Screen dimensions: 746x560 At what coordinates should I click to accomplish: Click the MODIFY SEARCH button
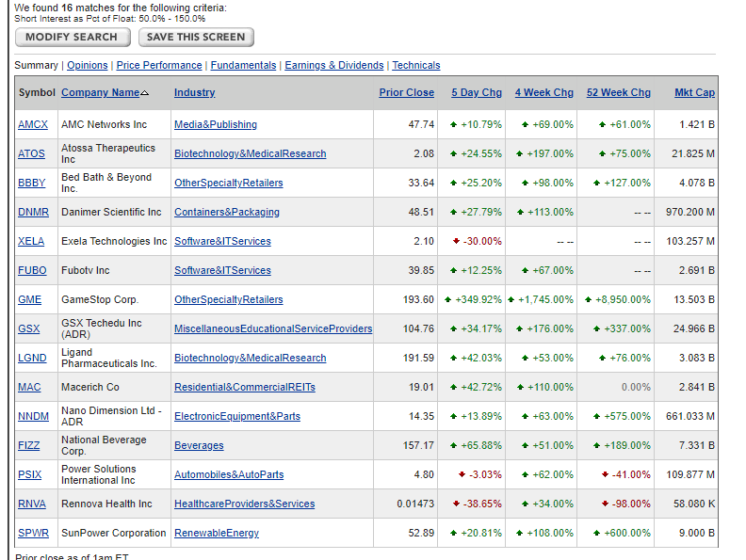(73, 37)
